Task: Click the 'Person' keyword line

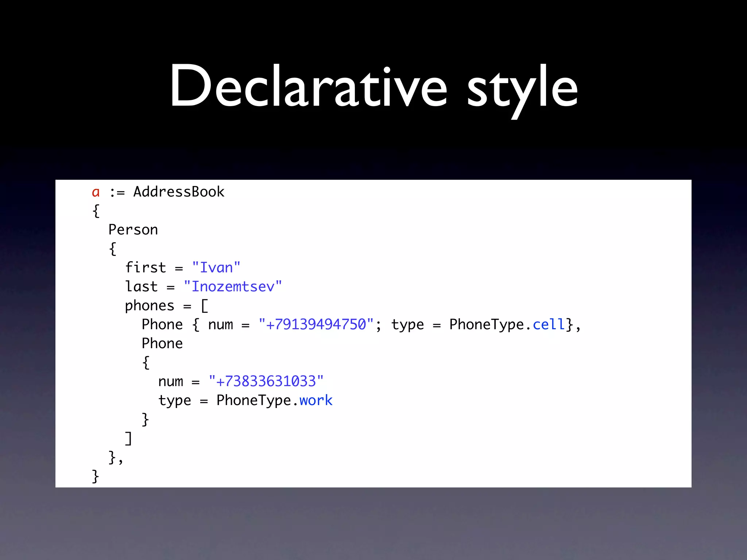Action: (x=133, y=230)
